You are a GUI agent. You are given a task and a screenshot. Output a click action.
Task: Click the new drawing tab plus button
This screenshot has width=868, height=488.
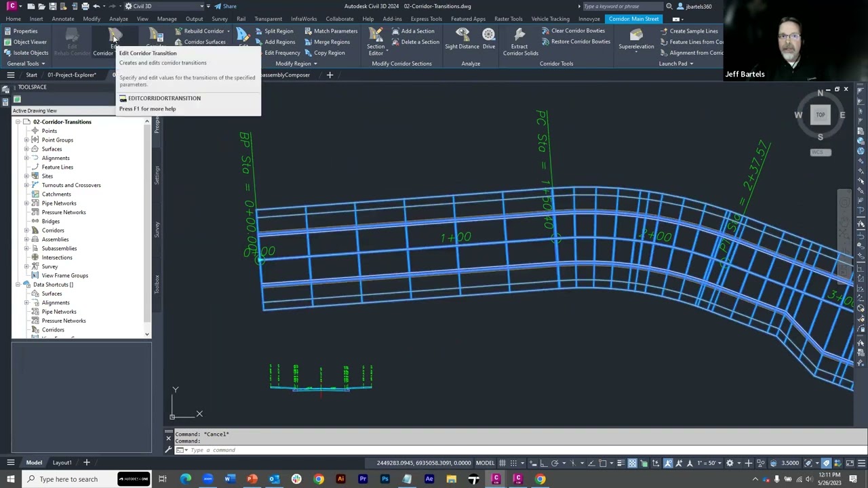[330, 75]
